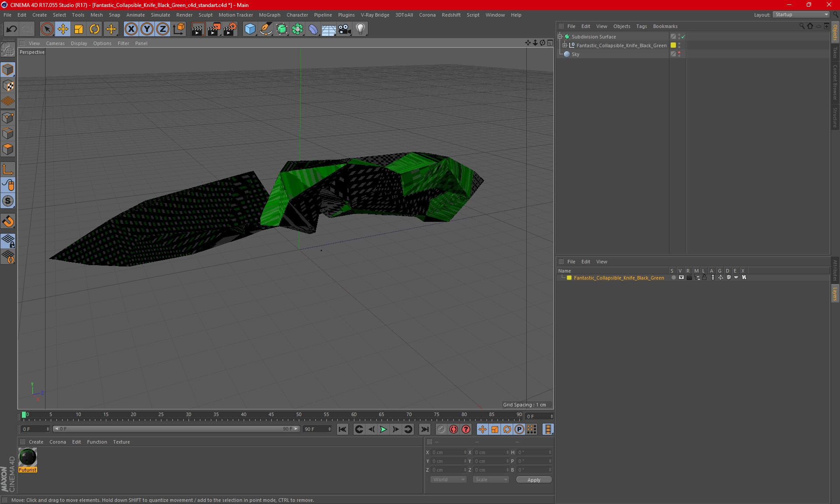The height and width of the screenshot is (504, 840).
Task: Open Object Manager Tags menu
Action: pyautogui.click(x=641, y=26)
